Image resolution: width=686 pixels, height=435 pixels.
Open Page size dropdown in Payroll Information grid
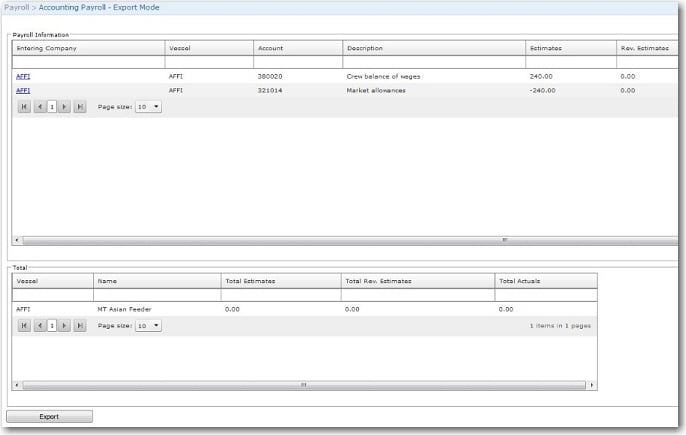[x=148, y=106]
